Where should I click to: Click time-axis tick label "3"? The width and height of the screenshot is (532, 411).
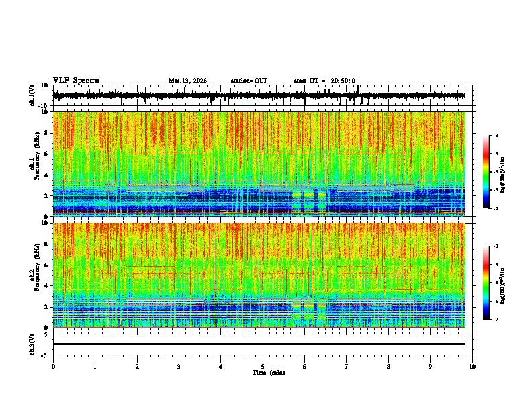tap(179, 367)
